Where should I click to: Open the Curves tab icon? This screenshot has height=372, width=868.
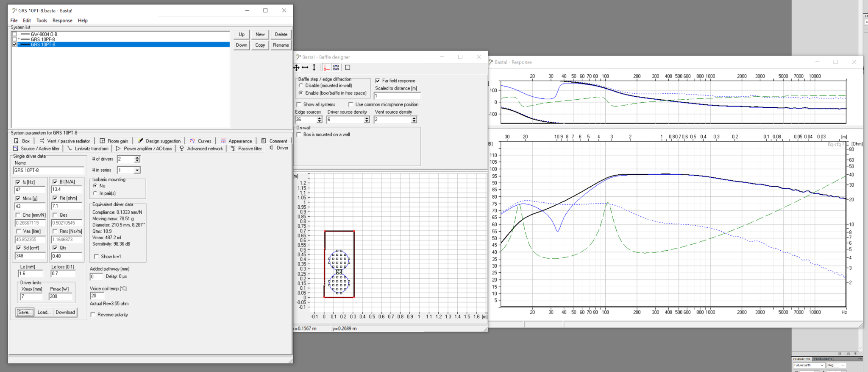click(192, 141)
